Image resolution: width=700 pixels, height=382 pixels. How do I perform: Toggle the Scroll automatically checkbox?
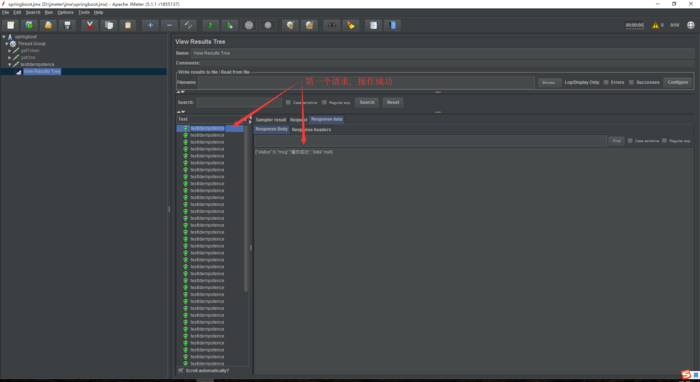click(x=181, y=370)
